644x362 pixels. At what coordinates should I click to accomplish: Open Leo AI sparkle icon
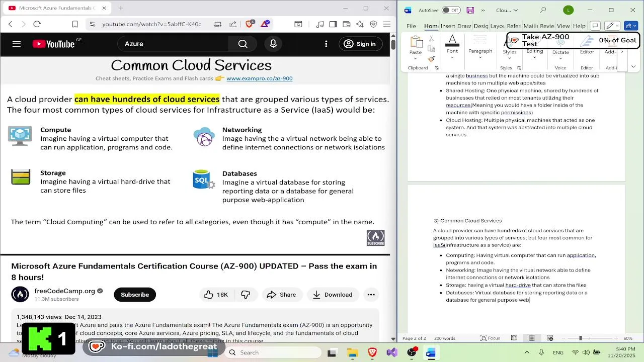360,24
